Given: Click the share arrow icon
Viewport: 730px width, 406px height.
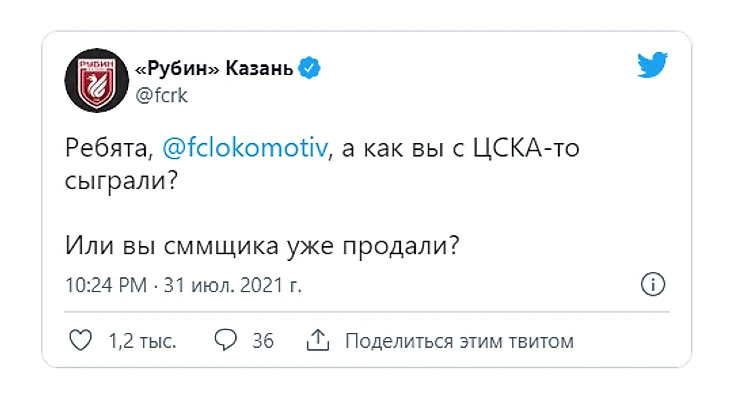Looking at the screenshot, I should (x=316, y=341).
